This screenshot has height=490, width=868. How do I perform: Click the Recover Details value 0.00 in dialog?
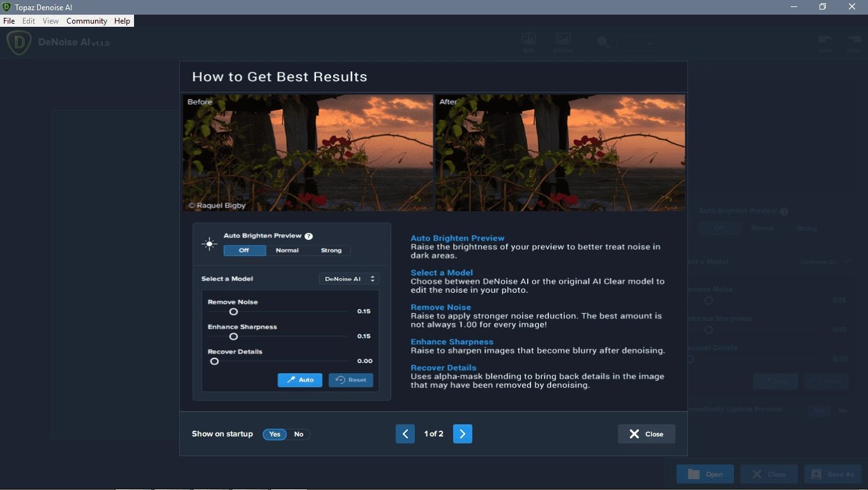pos(364,361)
